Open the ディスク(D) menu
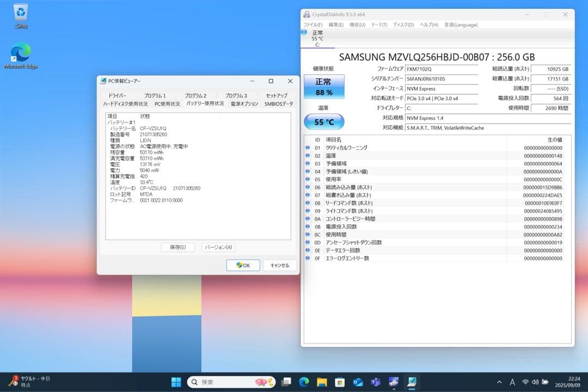 tap(403, 24)
